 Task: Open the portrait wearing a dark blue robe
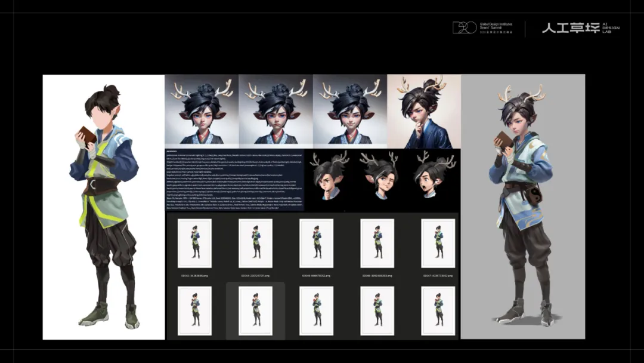(x=424, y=112)
